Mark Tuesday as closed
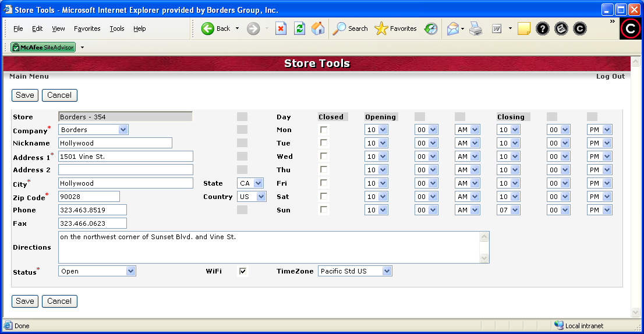644x334 pixels. (324, 143)
